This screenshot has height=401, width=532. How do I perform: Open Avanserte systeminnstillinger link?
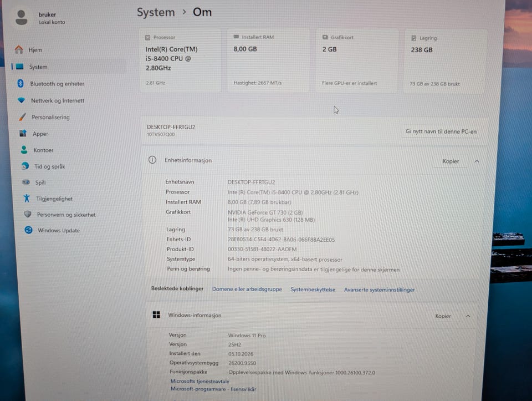(x=379, y=290)
